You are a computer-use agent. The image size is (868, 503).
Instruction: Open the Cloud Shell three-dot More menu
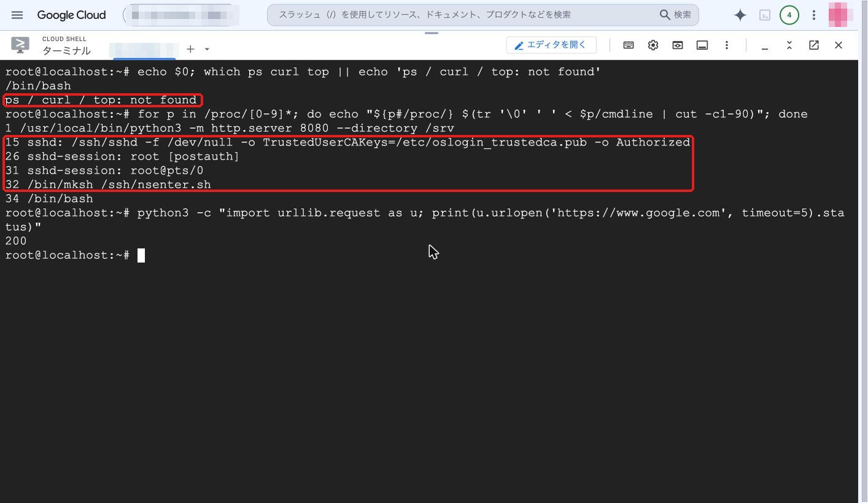tap(727, 45)
